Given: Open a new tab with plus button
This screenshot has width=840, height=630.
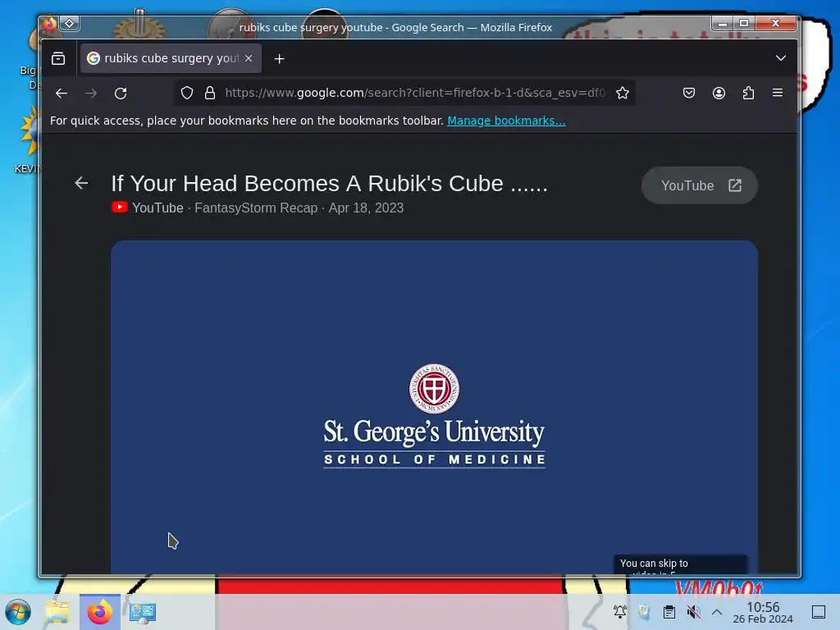Looking at the screenshot, I should point(279,59).
